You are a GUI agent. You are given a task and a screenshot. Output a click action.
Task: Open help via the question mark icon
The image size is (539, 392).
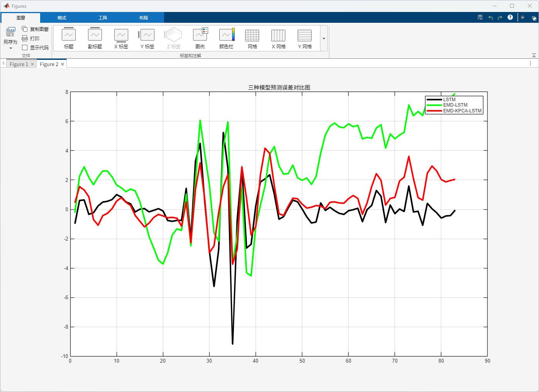(510, 17)
